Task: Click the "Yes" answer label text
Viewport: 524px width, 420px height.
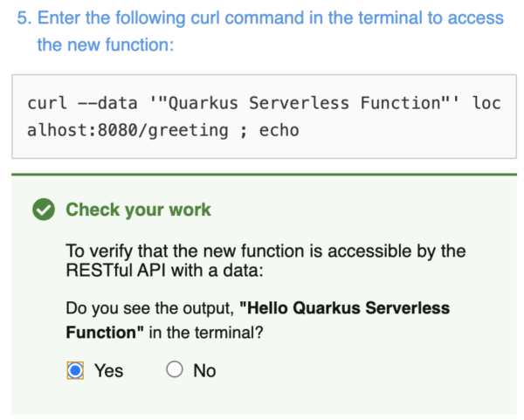Action: click(x=109, y=371)
